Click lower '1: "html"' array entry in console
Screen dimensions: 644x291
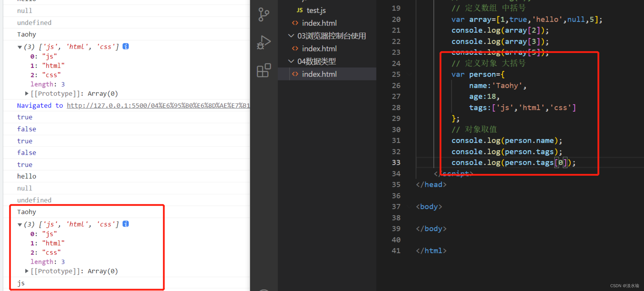point(48,243)
